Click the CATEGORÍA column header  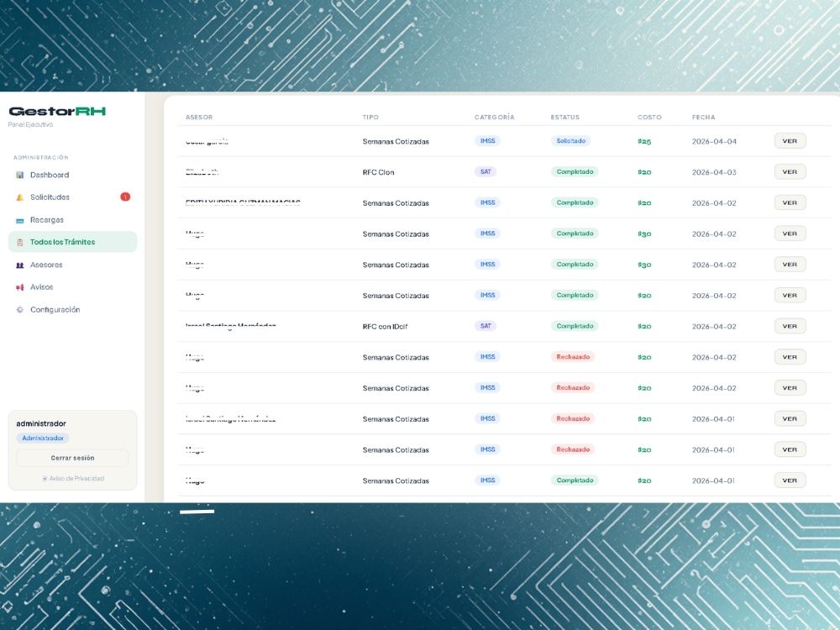[494, 117]
